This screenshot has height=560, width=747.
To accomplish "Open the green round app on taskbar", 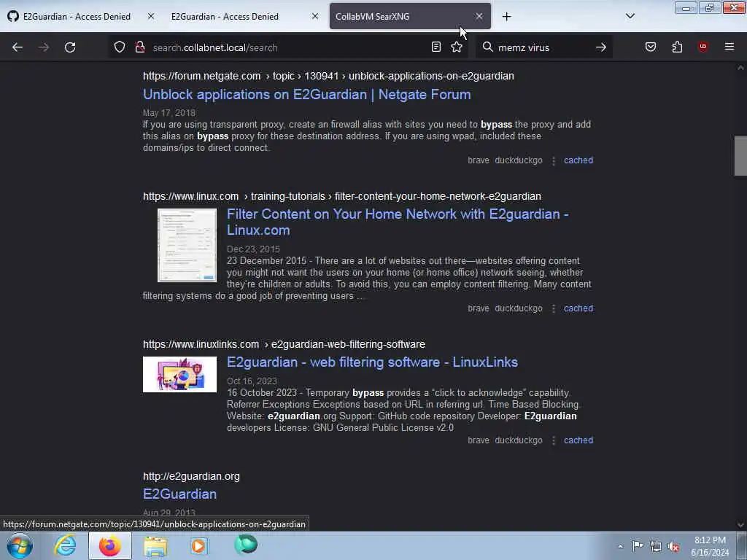I will click(x=246, y=545).
